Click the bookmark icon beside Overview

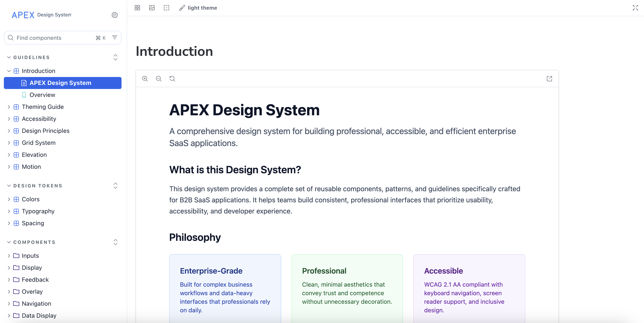[x=24, y=95]
